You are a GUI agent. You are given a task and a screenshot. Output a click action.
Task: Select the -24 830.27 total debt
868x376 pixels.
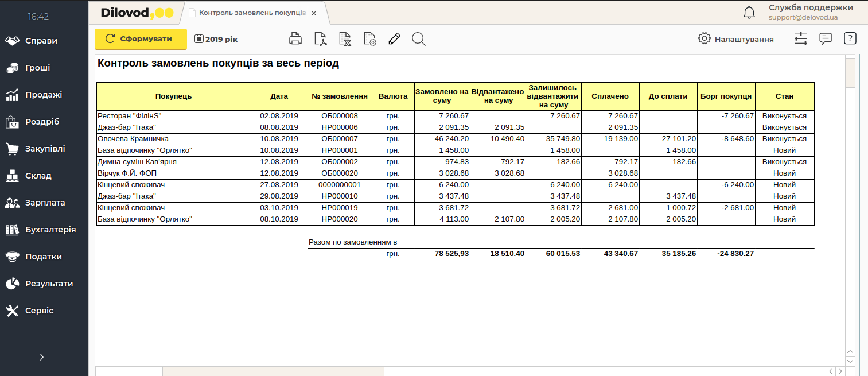(x=735, y=254)
